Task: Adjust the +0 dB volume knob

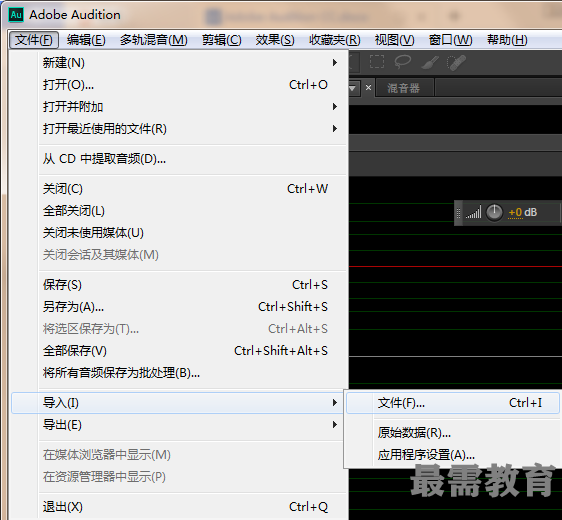Action: click(x=494, y=213)
